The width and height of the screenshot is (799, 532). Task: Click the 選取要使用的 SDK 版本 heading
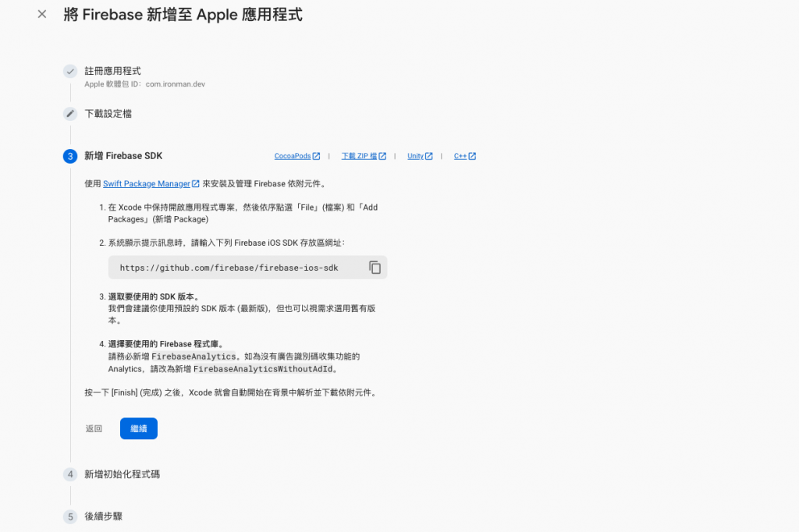(154, 296)
